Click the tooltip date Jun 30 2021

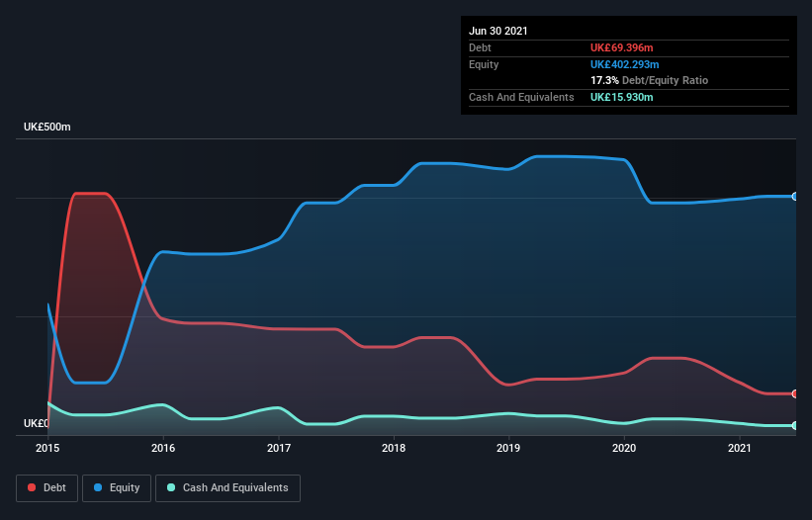498,31
